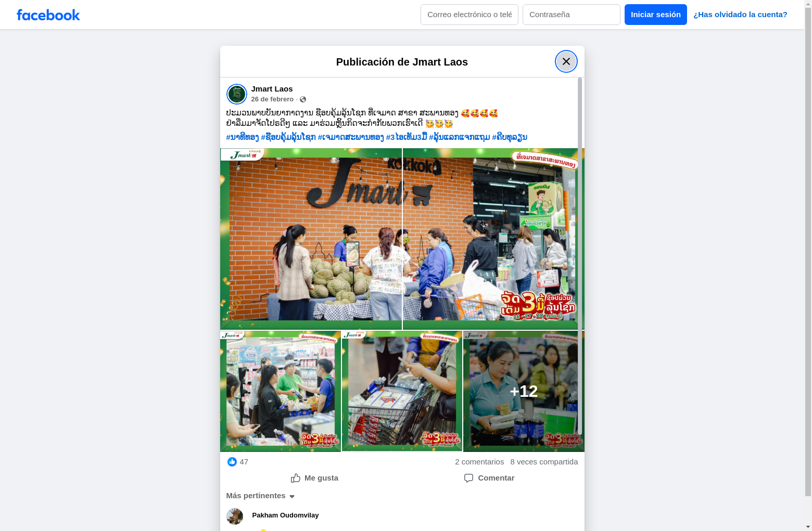Open the Jmart Laos page name link
812x531 pixels.
272,89
